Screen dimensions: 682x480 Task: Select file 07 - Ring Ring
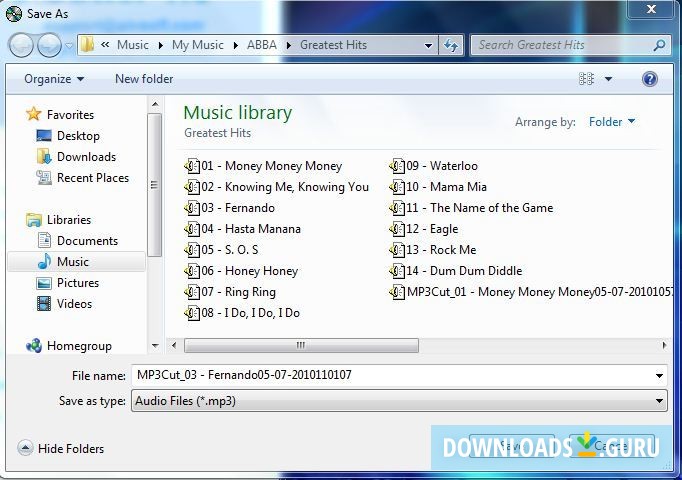[x=230, y=292]
